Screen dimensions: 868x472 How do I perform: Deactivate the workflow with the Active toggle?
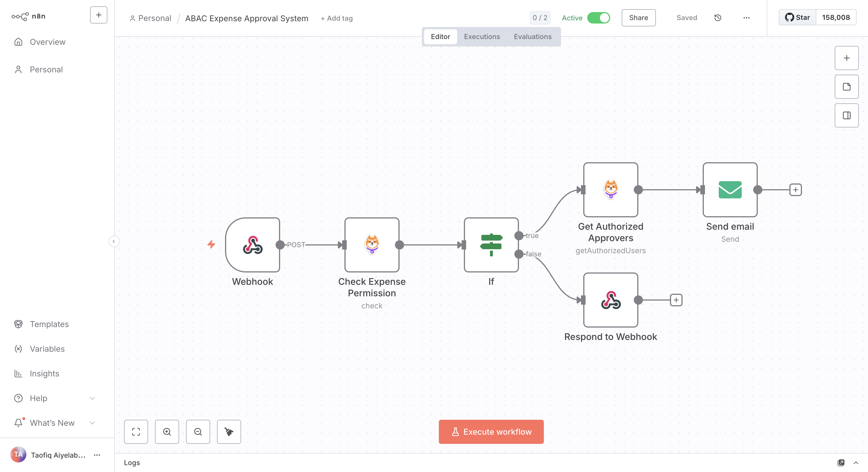600,18
